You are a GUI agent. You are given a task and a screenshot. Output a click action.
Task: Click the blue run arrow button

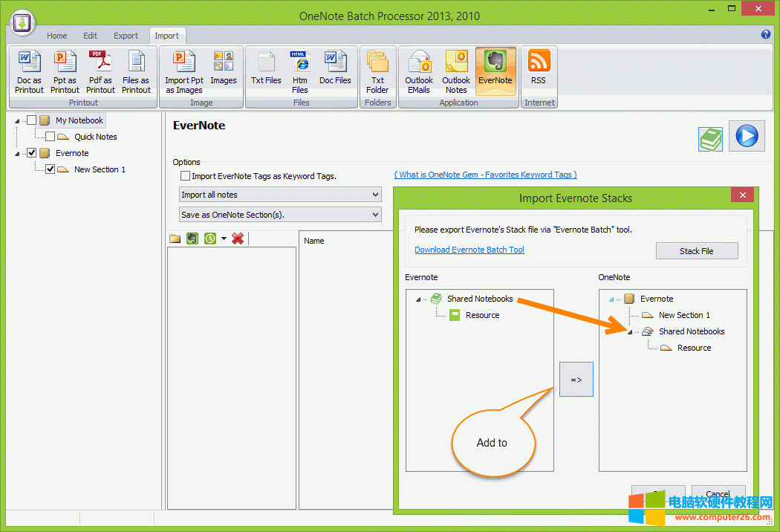point(746,136)
